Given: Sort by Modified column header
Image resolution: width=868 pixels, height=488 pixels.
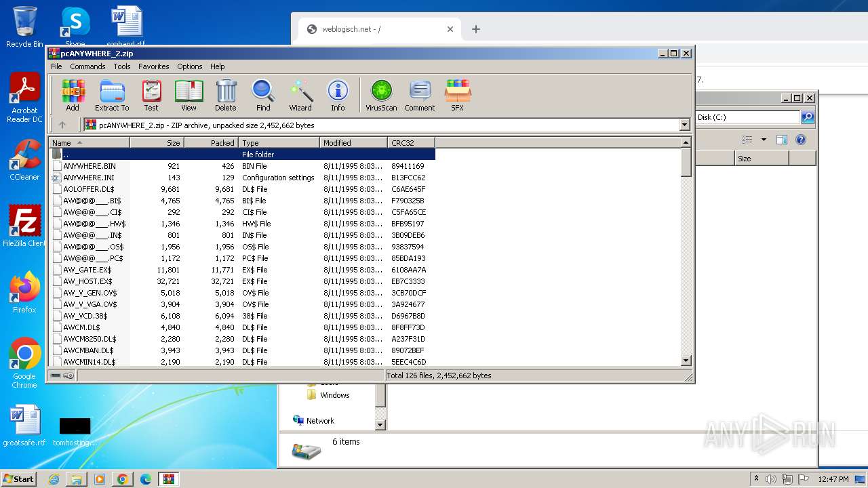Looking at the screenshot, I should point(353,143).
